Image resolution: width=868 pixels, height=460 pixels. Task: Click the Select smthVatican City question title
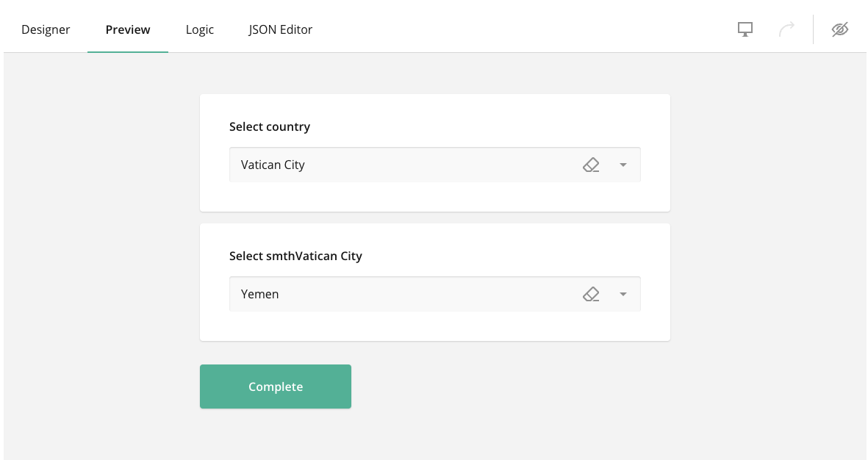297,256
